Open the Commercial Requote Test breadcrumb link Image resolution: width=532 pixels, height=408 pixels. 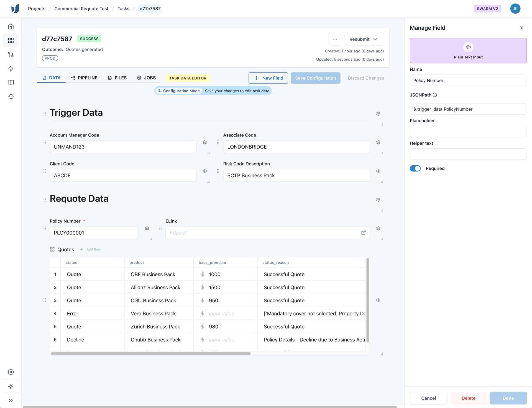click(x=81, y=9)
